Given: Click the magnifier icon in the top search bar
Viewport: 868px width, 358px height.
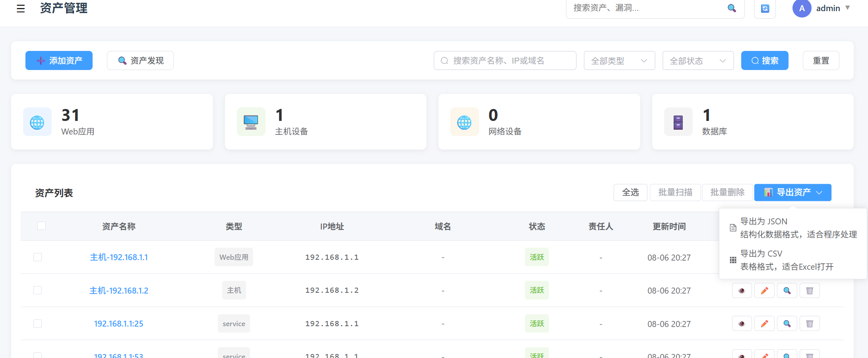Looking at the screenshot, I should 732,8.
